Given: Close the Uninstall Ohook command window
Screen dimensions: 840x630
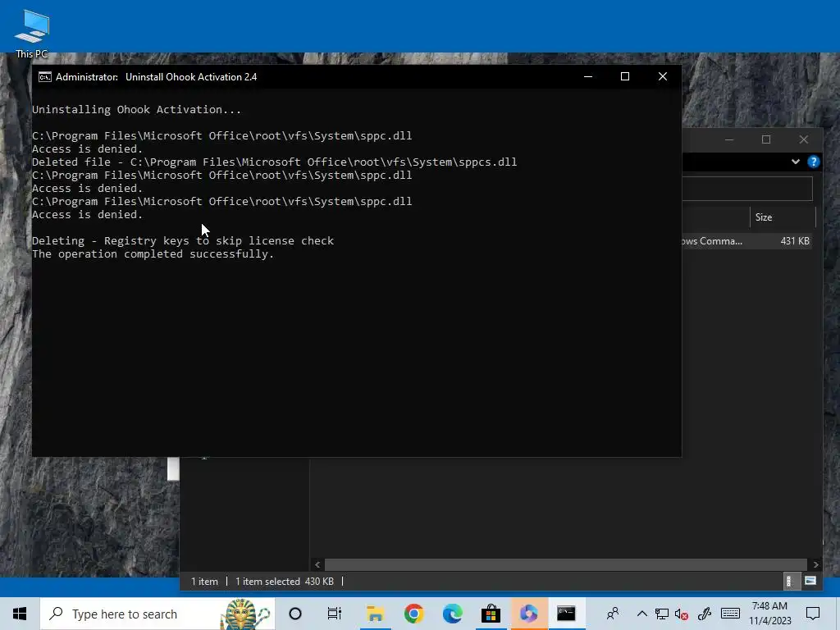Looking at the screenshot, I should click(x=663, y=76).
